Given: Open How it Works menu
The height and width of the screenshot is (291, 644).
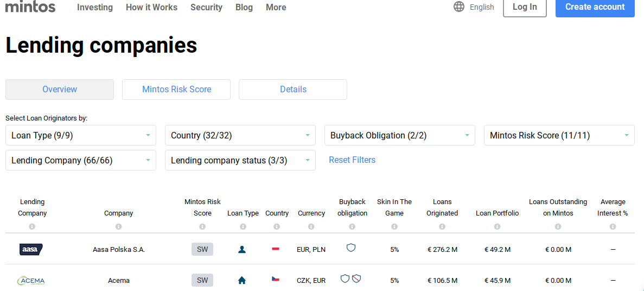Looking at the screenshot, I should click(151, 7).
